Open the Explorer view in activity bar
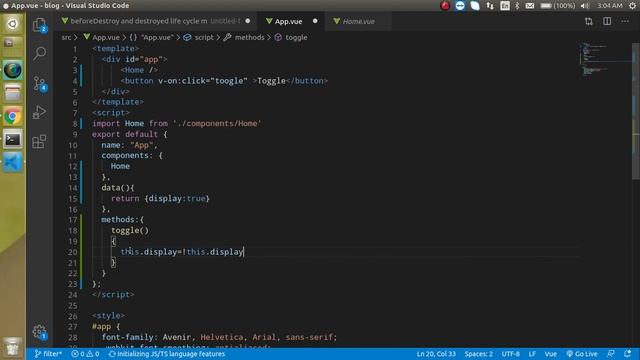 [39, 25]
